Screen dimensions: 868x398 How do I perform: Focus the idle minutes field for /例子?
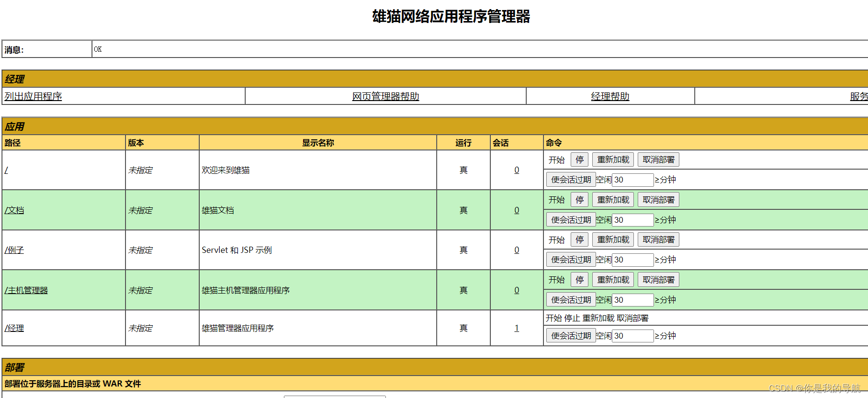(x=633, y=260)
